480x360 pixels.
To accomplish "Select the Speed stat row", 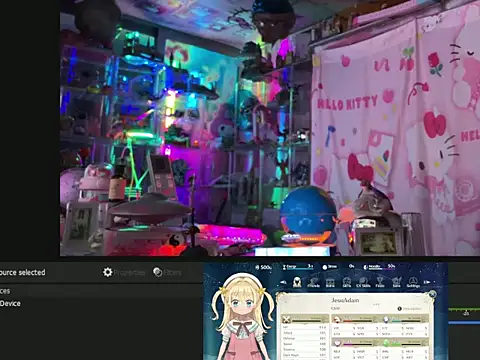I will click(x=304, y=344).
